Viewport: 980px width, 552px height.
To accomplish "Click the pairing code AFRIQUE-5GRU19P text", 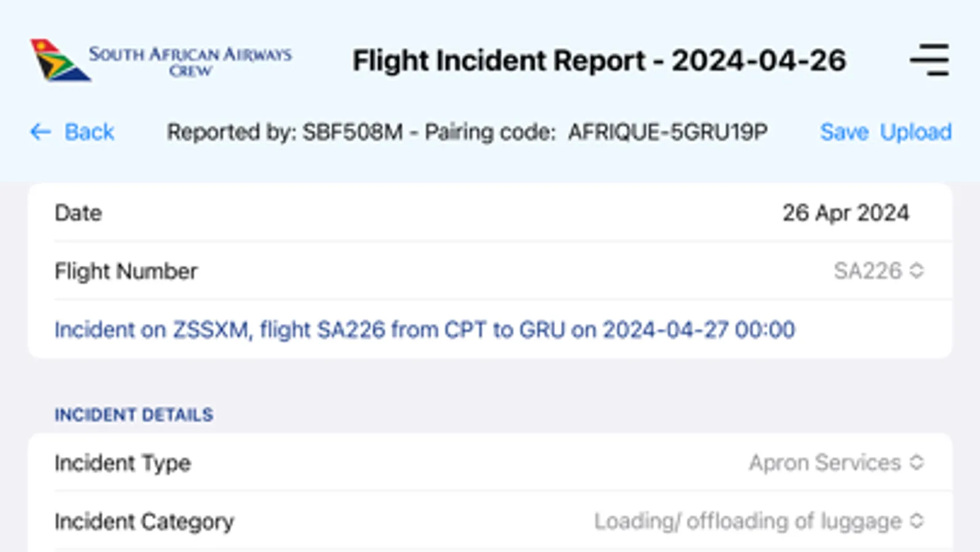I will point(667,131).
